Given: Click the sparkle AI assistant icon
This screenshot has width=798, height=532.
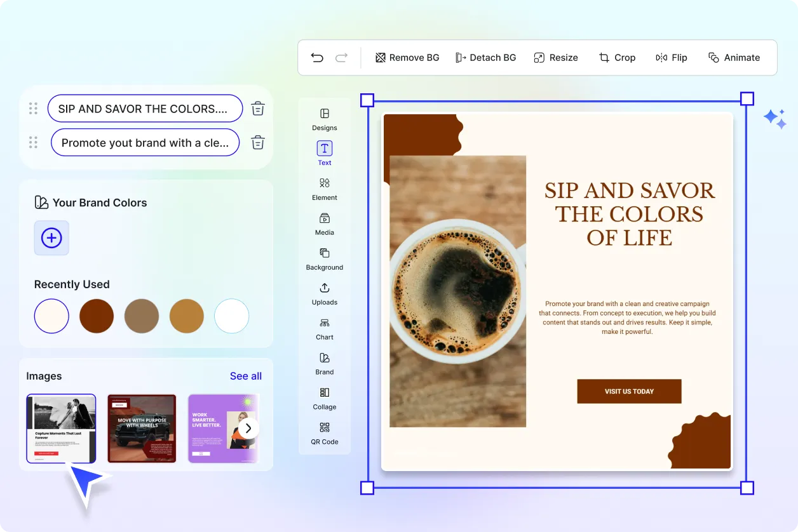Looking at the screenshot, I should [x=774, y=118].
